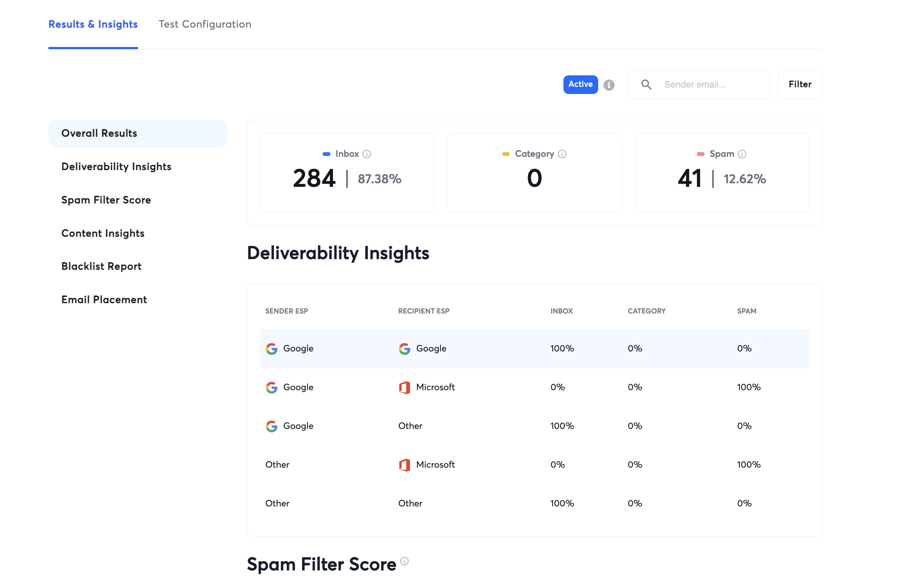
Task: Jump to Content Insights section
Action: tap(103, 233)
